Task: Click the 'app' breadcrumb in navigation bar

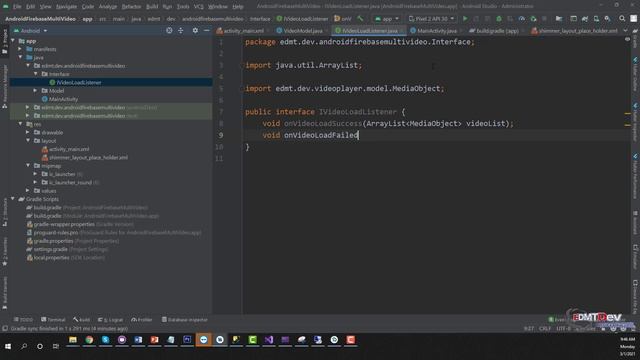Action: [x=87, y=19]
